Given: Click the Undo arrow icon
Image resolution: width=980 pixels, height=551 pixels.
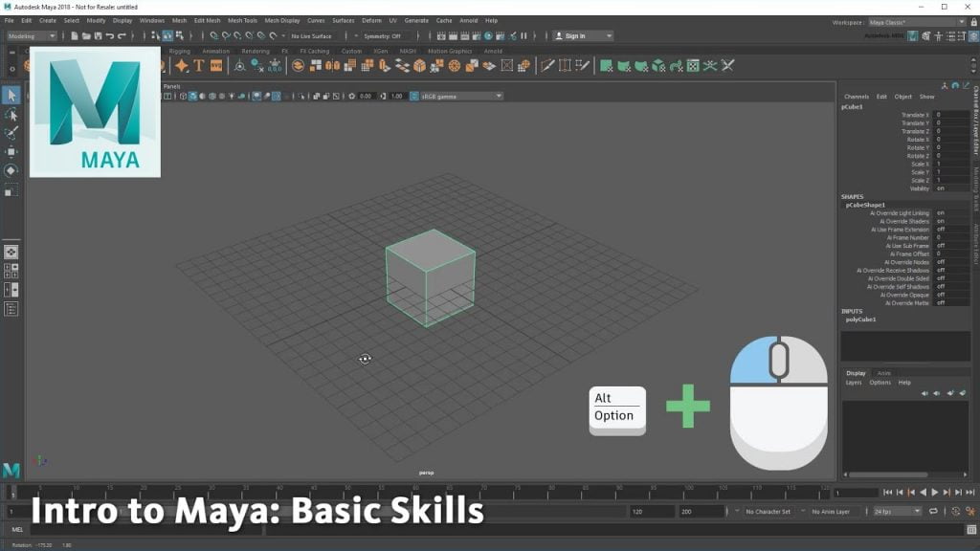Looking at the screenshot, I should tap(110, 36).
